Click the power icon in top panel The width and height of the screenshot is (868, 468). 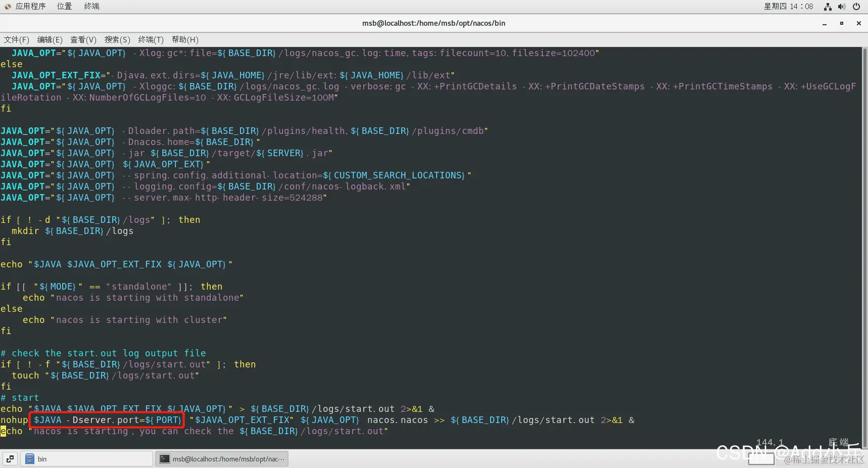pos(856,7)
